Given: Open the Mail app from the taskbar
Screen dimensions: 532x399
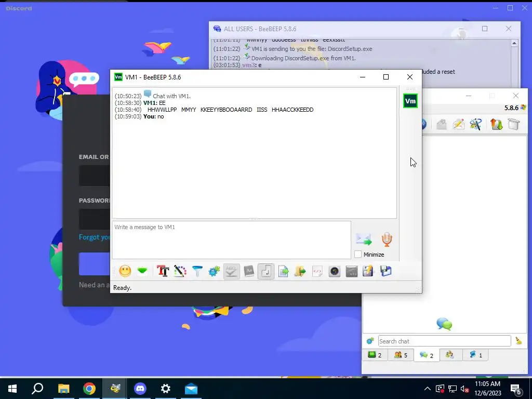Looking at the screenshot, I should click(x=191, y=389).
